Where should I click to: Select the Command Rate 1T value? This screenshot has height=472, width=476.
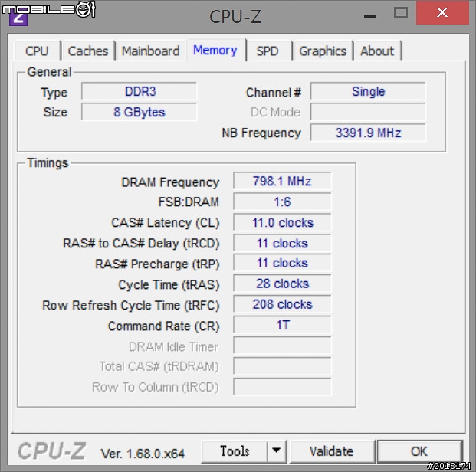coord(282,325)
